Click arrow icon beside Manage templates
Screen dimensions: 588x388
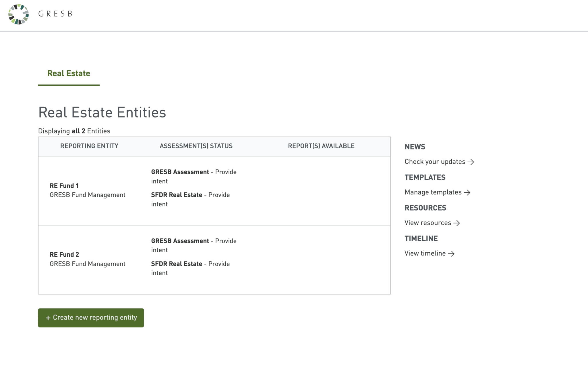coord(467,192)
